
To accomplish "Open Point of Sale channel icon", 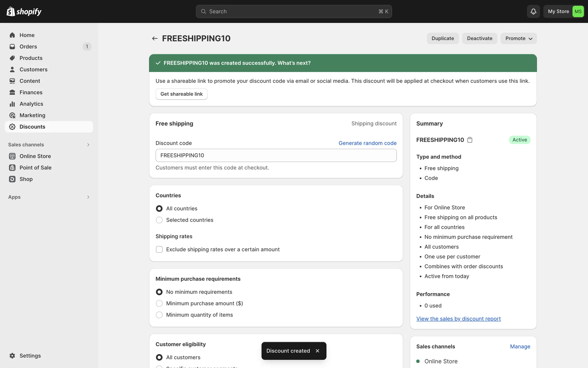I will pos(12,168).
